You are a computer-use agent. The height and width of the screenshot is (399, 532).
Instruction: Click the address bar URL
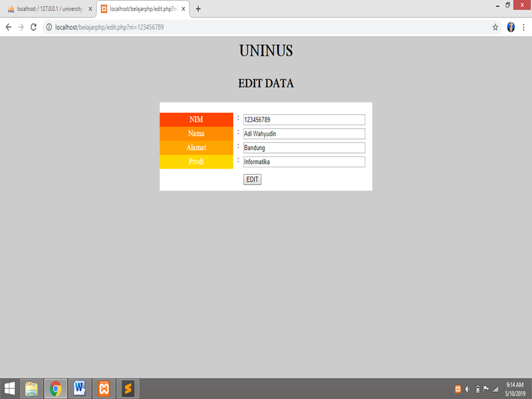pyautogui.click(x=109, y=27)
